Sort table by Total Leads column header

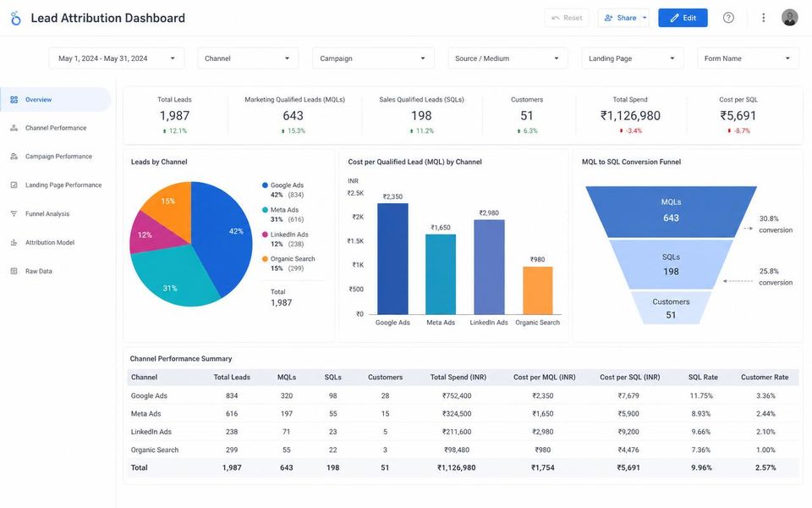click(x=232, y=378)
